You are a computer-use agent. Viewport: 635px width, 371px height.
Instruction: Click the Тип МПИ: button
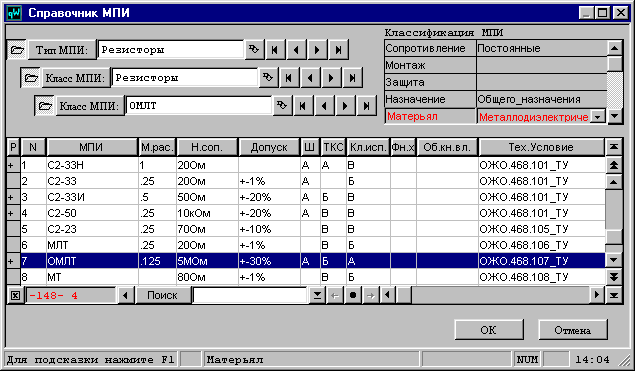62,50
